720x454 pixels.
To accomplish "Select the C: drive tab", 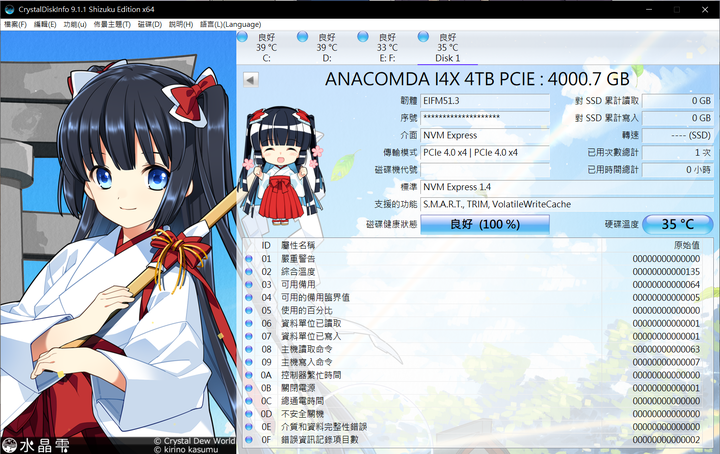I will click(x=266, y=47).
